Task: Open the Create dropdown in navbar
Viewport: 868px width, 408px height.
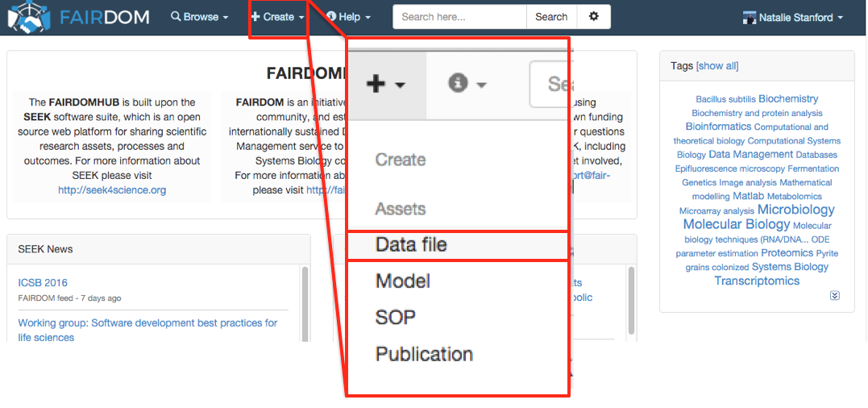Action: (278, 17)
